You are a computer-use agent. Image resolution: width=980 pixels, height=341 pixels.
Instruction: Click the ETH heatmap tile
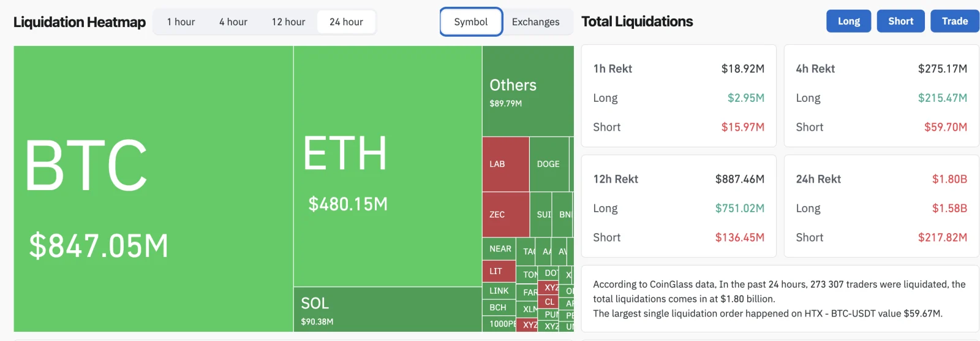(x=388, y=166)
